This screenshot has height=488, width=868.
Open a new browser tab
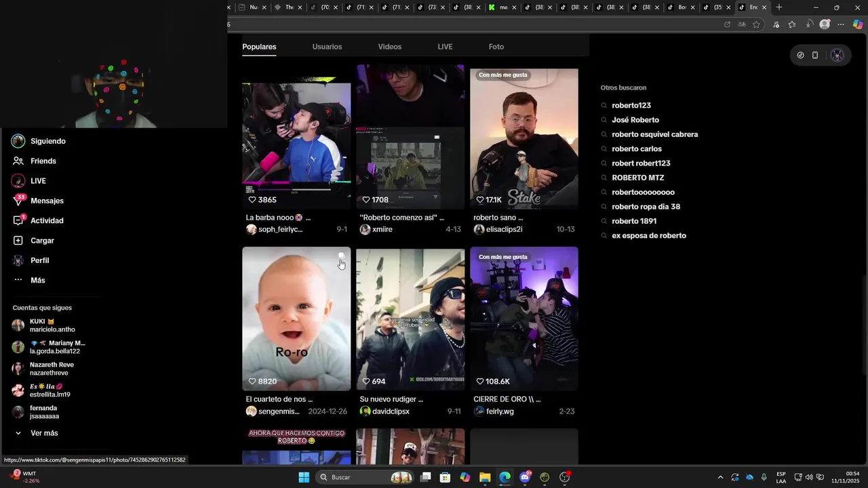click(778, 7)
